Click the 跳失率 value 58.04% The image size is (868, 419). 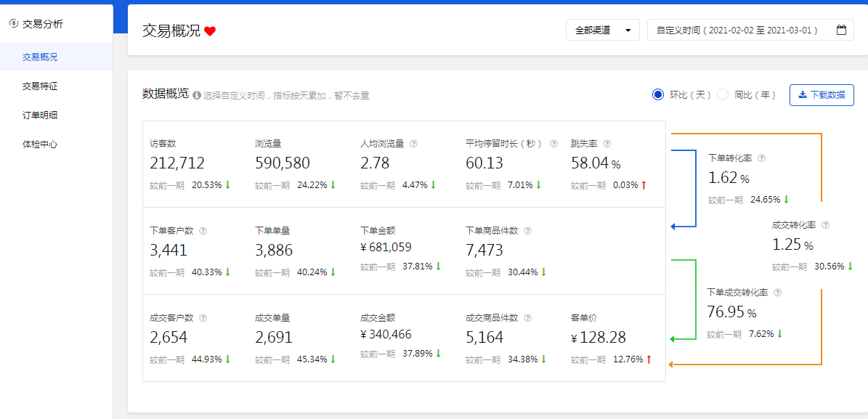coord(596,163)
